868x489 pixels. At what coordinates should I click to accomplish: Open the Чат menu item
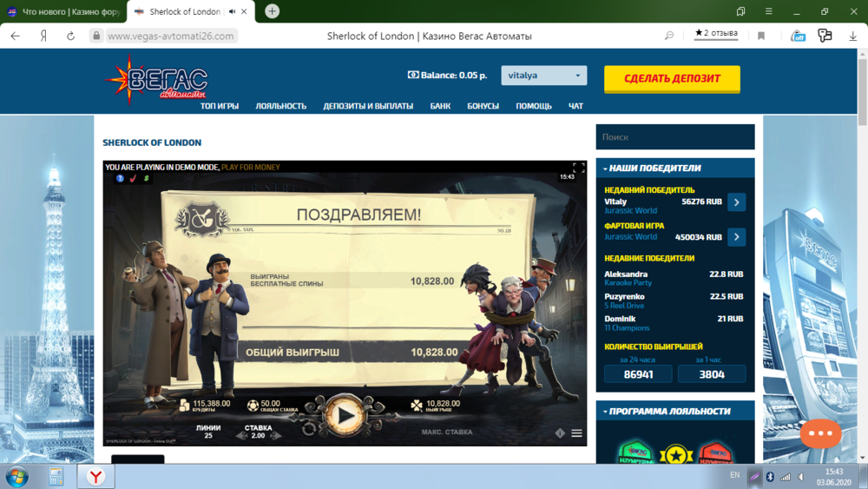point(575,106)
